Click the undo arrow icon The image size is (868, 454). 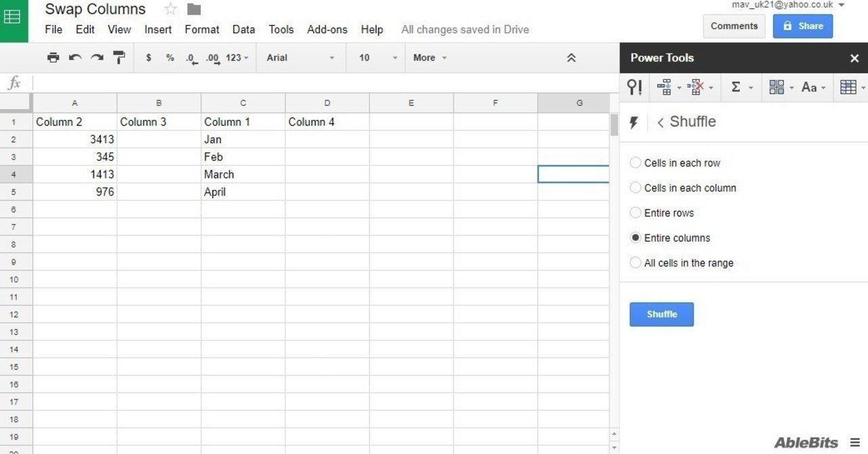75,58
